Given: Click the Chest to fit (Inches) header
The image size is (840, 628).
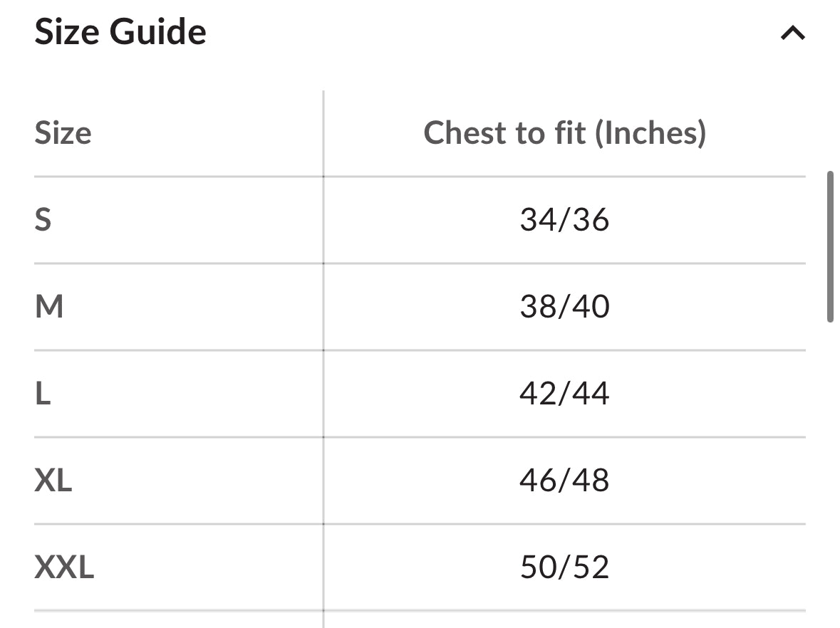Looking at the screenshot, I should coord(565,132).
